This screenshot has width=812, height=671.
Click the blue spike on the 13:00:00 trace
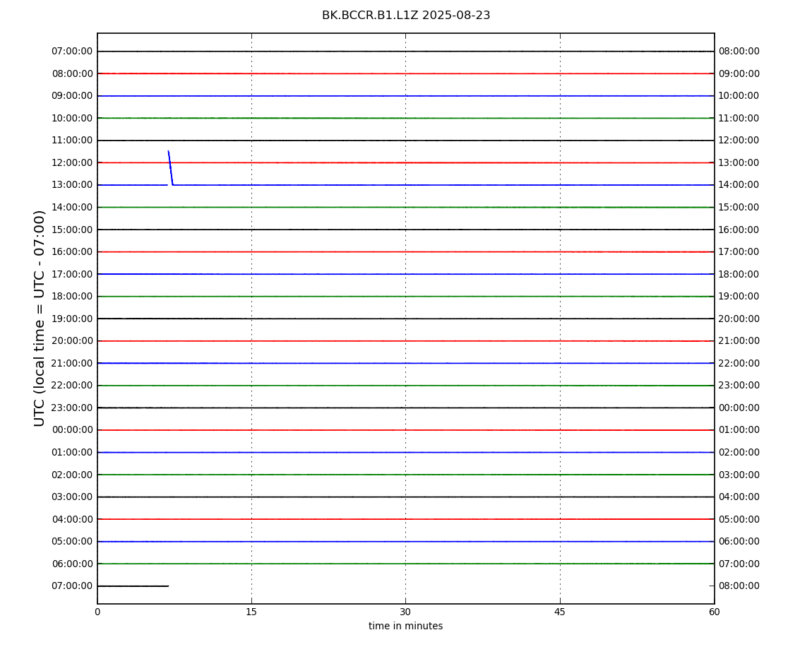[x=170, y=168]
